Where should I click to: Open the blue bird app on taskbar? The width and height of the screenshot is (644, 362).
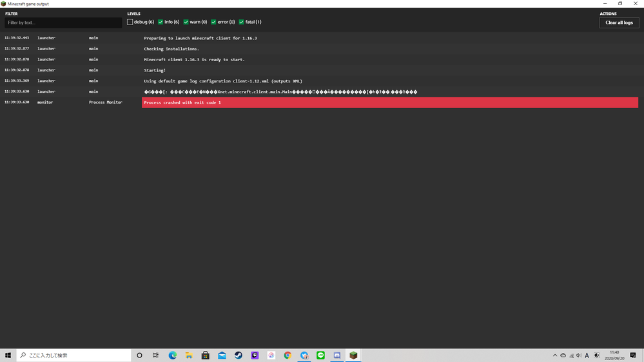click(304, 356)
